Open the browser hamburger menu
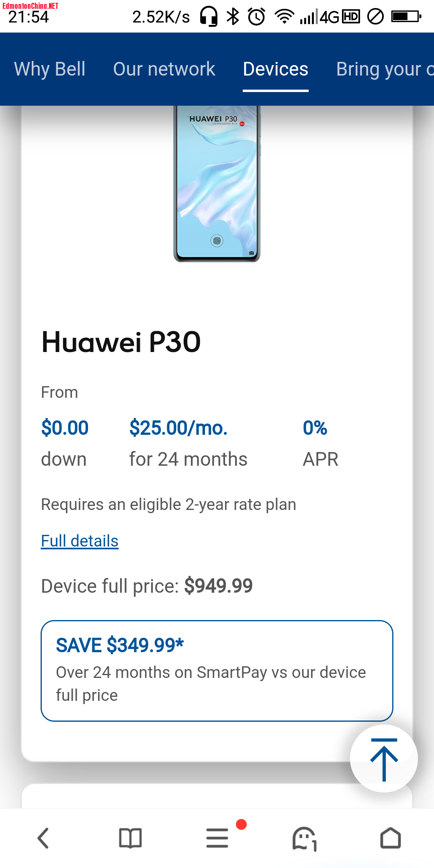 pyautogui.click(x=217, y=838)
